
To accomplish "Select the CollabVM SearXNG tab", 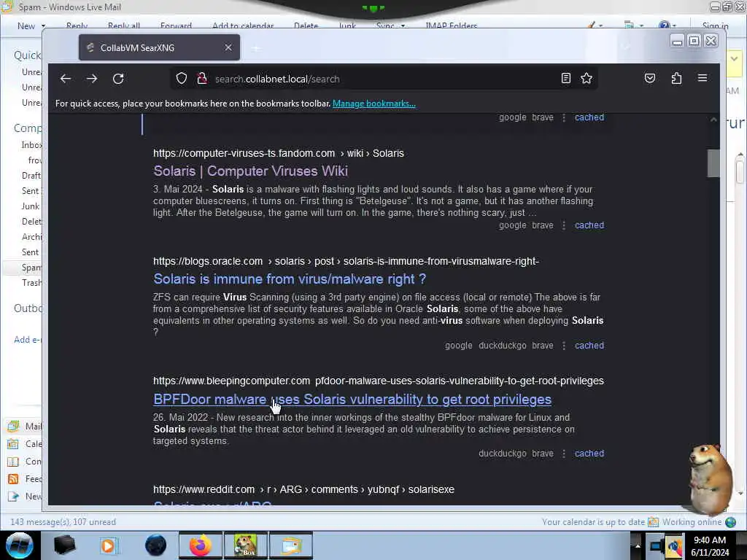I will pyautogui.click(x=159, y=47).
